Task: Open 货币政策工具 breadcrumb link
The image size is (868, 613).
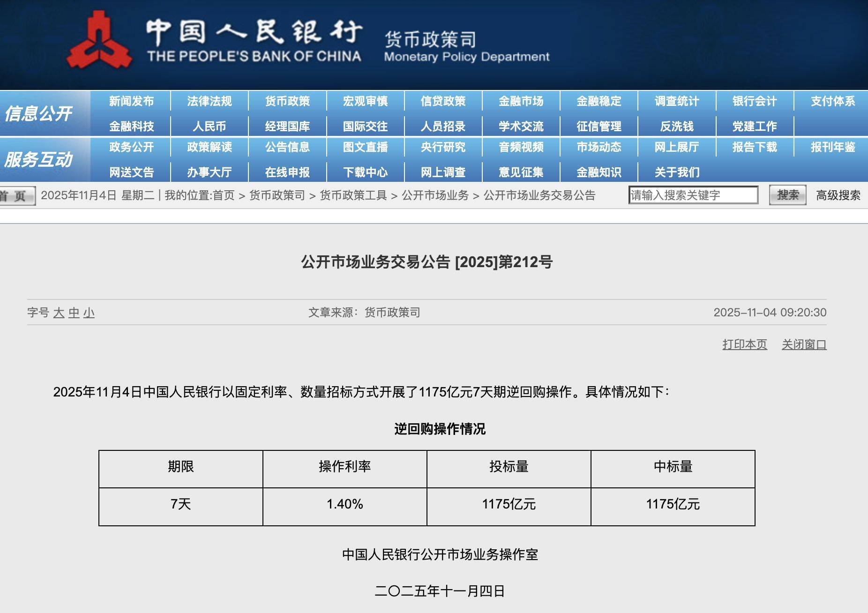Action: pos(353,195)
